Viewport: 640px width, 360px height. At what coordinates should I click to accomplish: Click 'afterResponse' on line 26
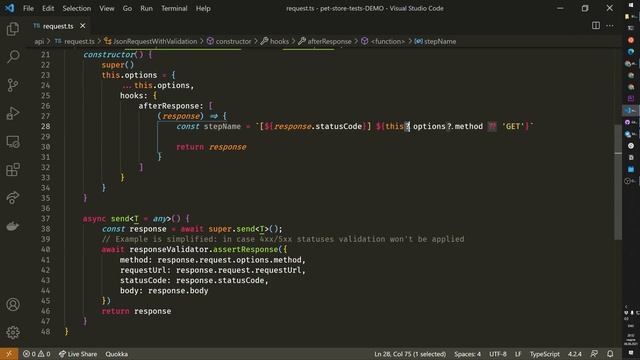click(168, 106)
